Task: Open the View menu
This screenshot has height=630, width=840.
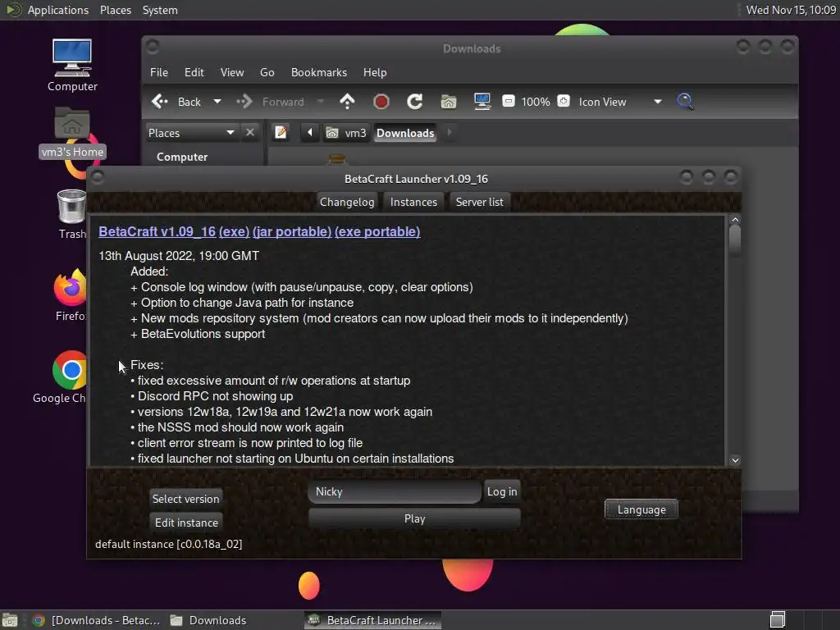Action: tap(232, 72)
